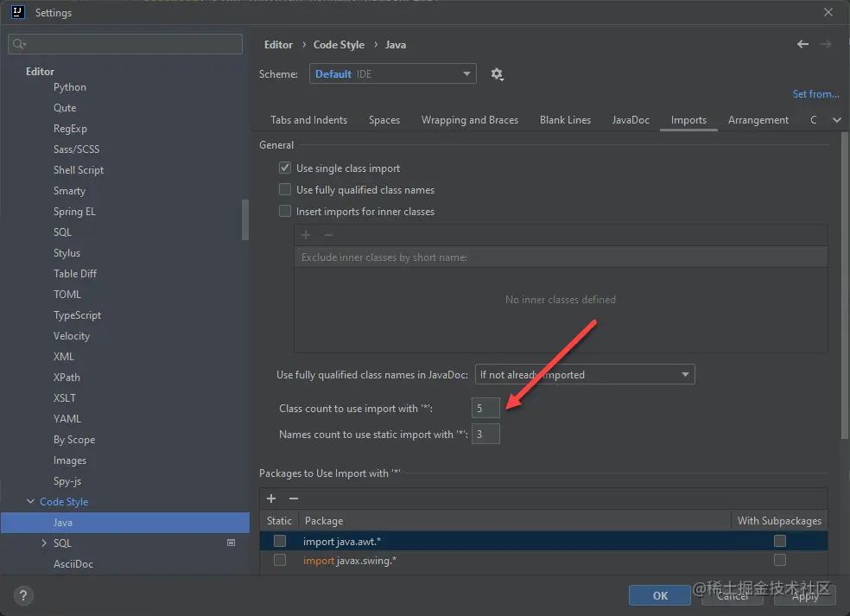Viewport: 850px width, 616px height.
Task: Select the Imports tab
Action: click(x=688, y=120)
